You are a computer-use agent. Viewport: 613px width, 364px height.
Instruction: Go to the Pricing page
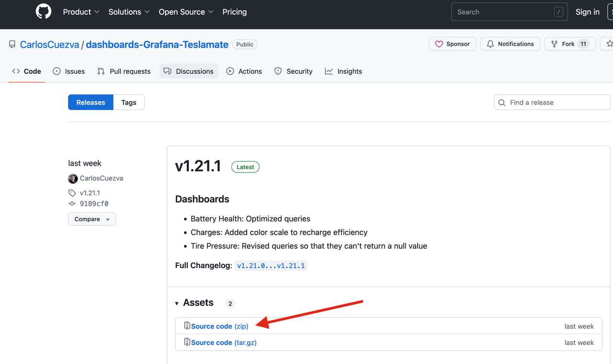(x=235, y=12)
